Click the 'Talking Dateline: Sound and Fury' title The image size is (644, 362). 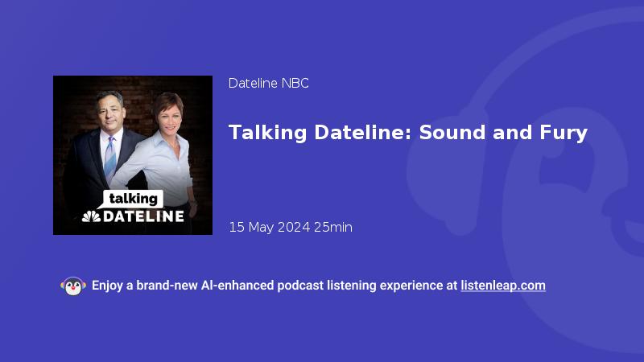pyautogui.click(x=408, y=133)
